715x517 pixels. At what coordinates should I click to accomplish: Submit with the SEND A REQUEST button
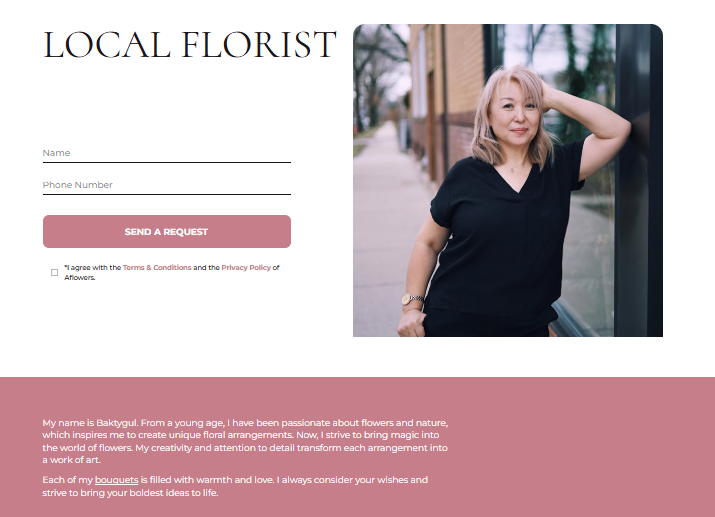pos(167,232)
